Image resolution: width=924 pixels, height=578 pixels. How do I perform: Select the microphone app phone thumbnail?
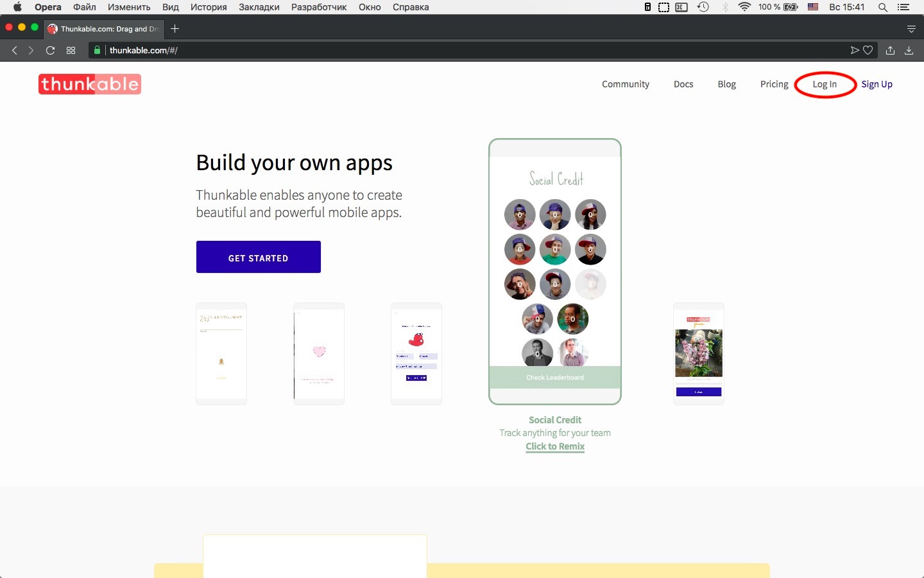[x=221, y=354]
